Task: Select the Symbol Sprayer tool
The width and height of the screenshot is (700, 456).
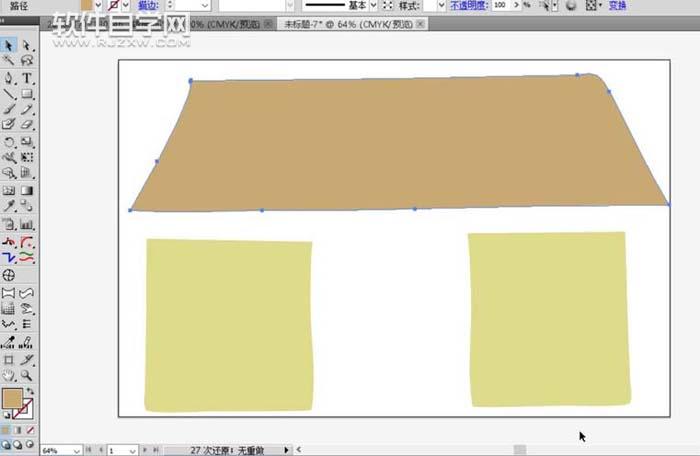Action: point(8,224)
